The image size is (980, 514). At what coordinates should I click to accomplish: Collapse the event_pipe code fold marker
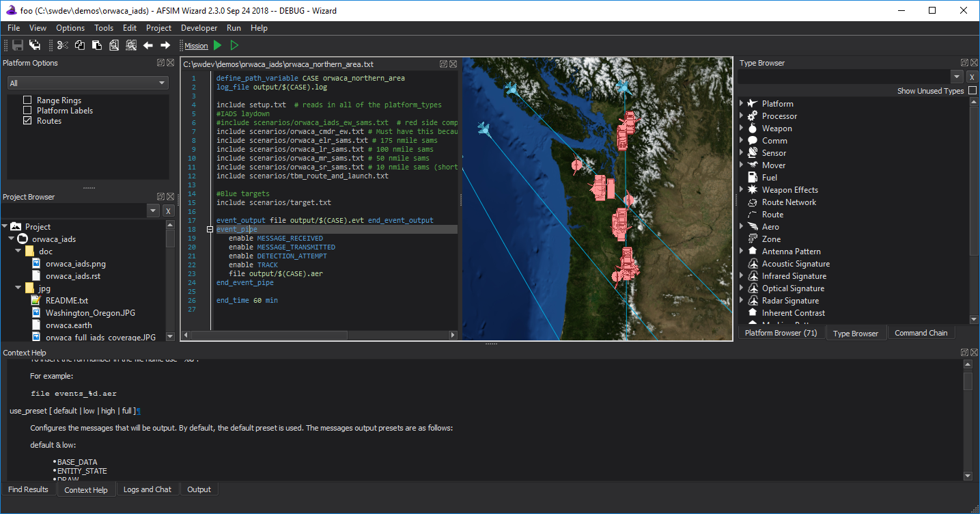click(x=210, y=230)
